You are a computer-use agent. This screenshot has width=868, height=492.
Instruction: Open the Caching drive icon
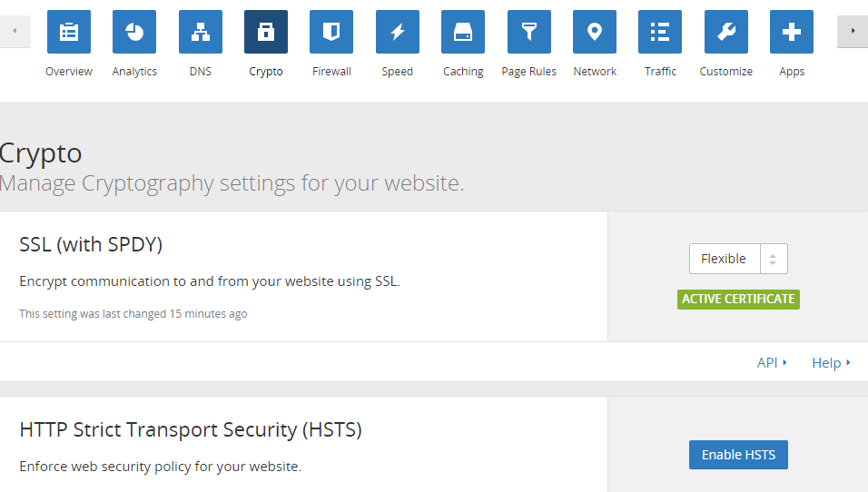[463, 33]
